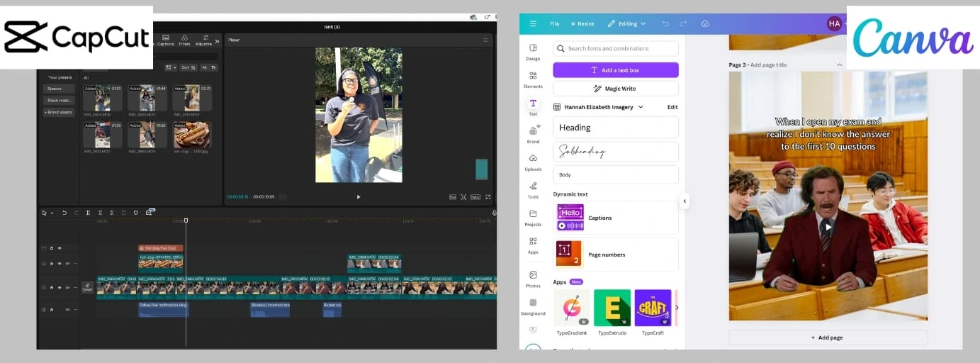Open Uploads in Canva sidebar
980x363 pixels.
[x=533, y=162]
